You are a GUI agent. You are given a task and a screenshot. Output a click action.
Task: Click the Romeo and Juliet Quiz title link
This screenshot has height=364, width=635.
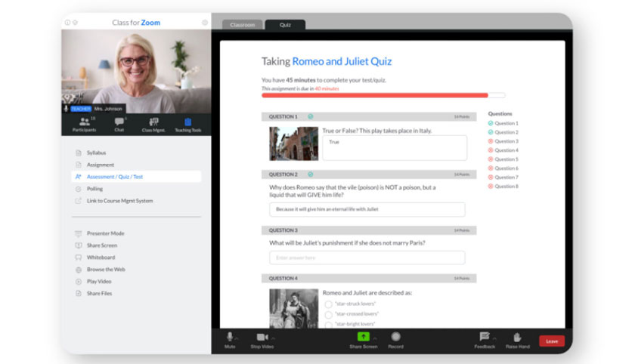coord(342,61)
